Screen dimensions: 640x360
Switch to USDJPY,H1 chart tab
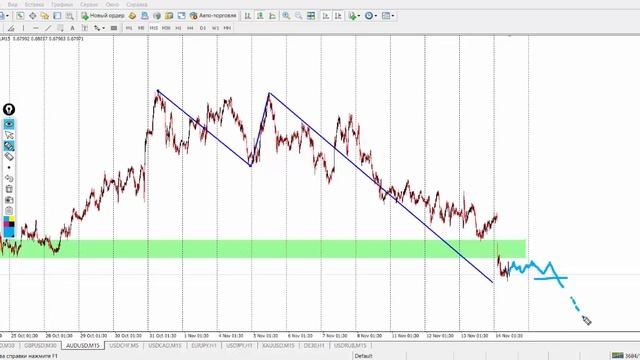click(239, 346)
